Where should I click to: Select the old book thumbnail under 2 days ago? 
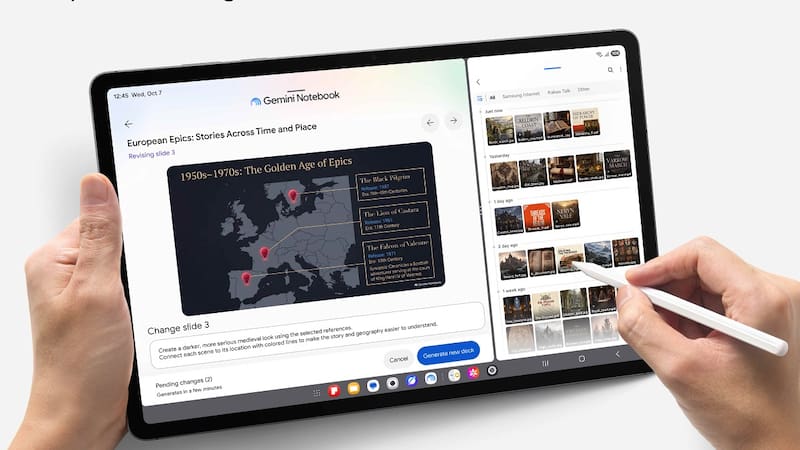point(541,261)
